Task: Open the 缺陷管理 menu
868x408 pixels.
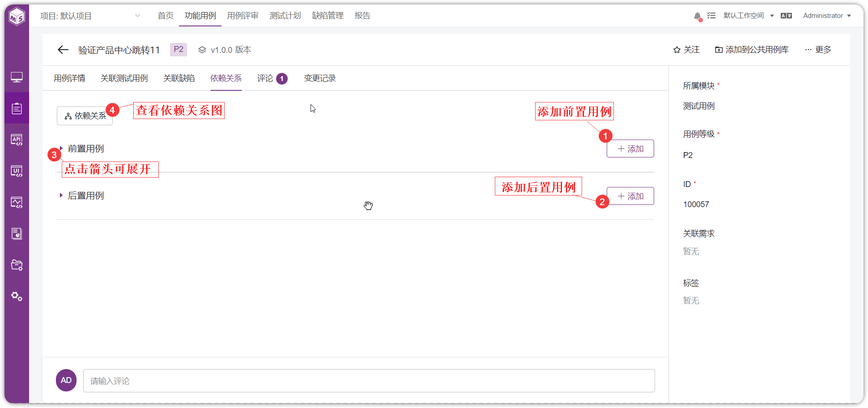Action: (x=328, y=16)
